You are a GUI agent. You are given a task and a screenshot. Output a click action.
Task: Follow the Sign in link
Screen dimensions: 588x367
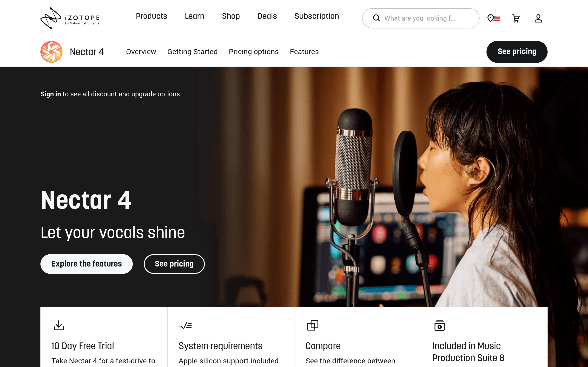[x=51, y=94]
